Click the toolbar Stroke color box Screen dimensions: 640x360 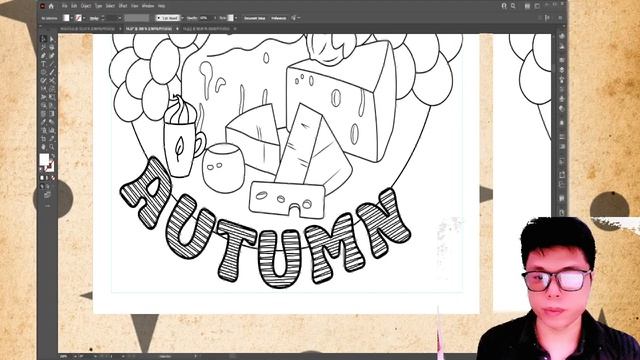tap(50, 166)
